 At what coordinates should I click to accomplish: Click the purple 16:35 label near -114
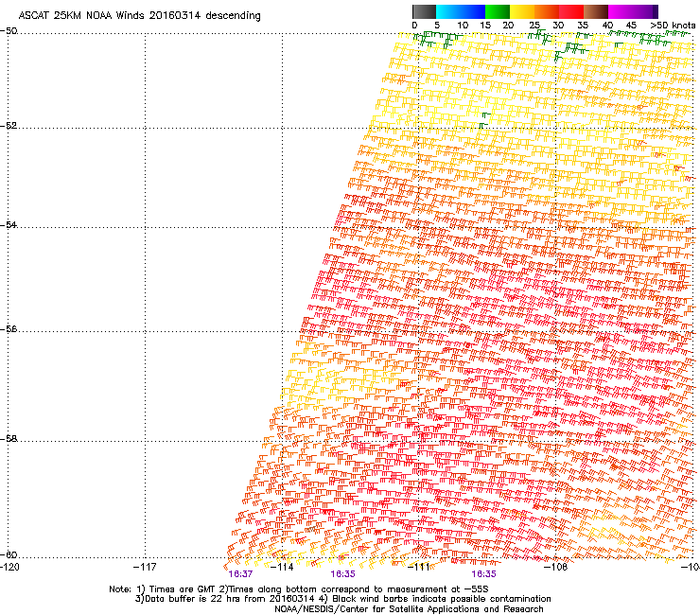click(x=342, y=574)
